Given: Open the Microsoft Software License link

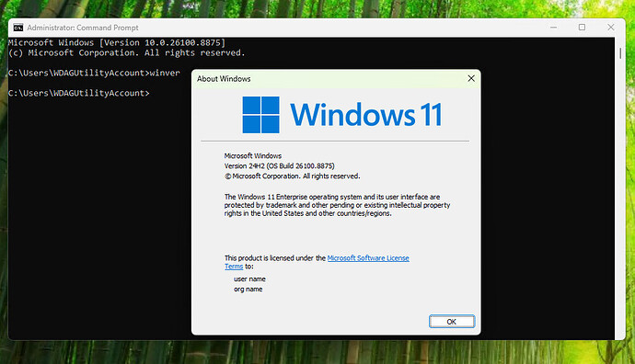Looking at the screenshot, I should (x=368, y=258).
